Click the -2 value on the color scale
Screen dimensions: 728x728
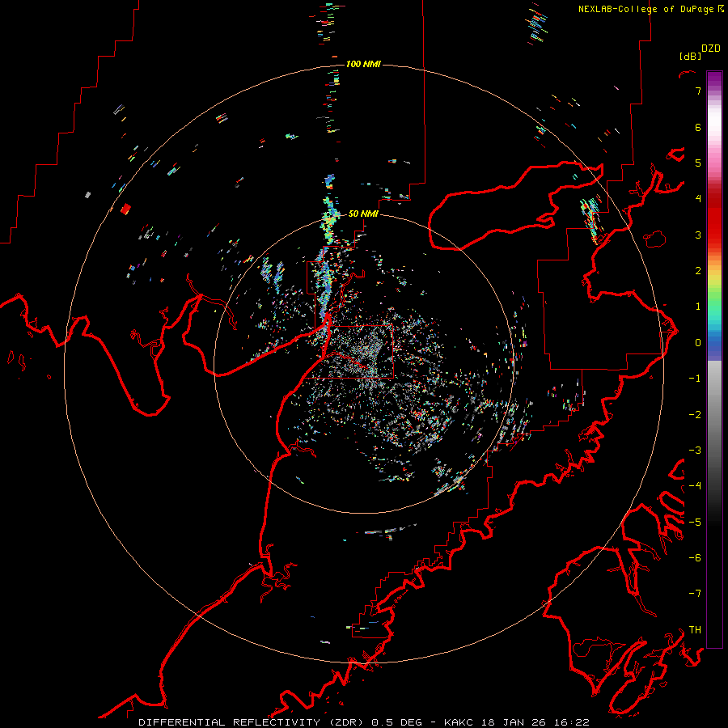coord(695,415)
